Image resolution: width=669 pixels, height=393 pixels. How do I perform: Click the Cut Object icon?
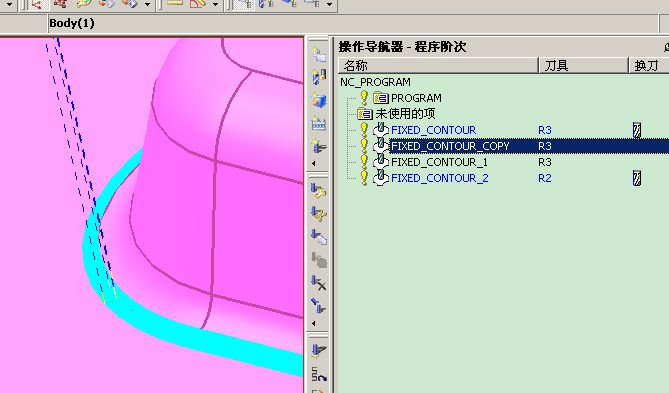[318, 213]
